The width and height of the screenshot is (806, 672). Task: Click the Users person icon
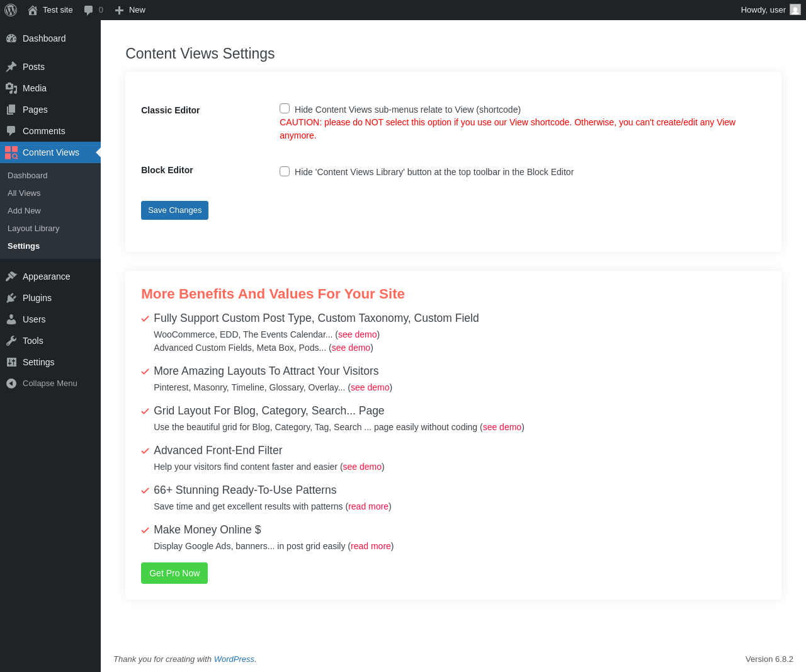(11, 319)
